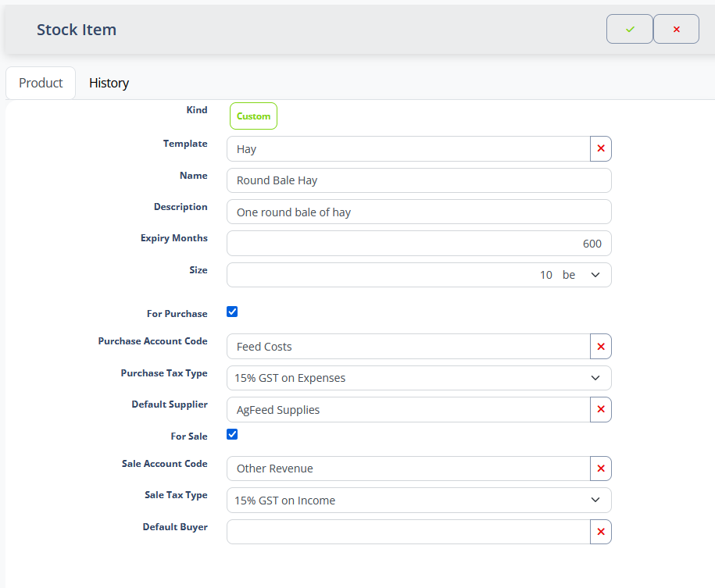Click the green checkmark save button
Image resolution: width=715 pixels, height=588 pixels.
(x=629, y=29)
